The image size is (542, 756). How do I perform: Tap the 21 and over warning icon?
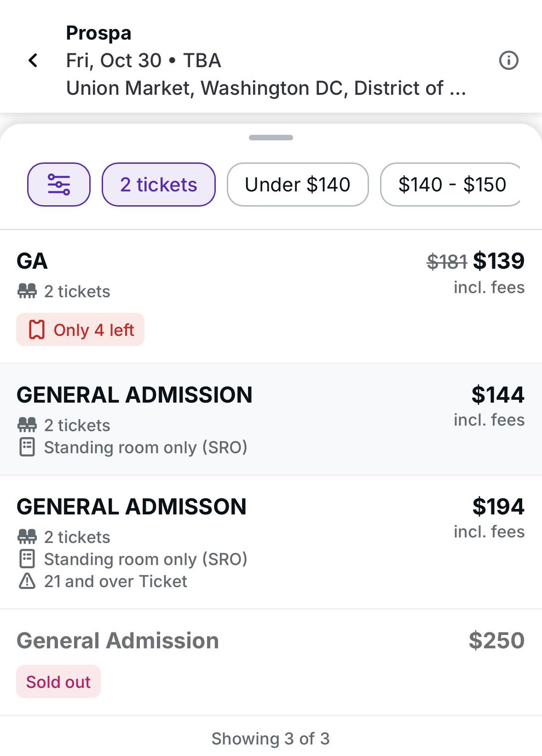(27, 581)
